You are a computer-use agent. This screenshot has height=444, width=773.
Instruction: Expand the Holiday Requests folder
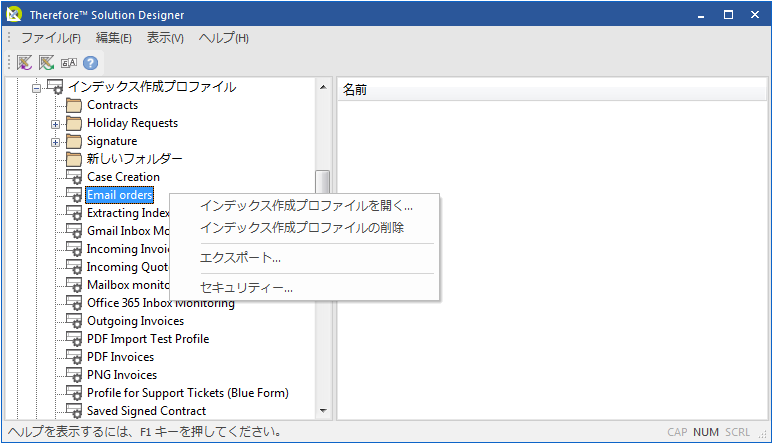(x=55, y=124)
